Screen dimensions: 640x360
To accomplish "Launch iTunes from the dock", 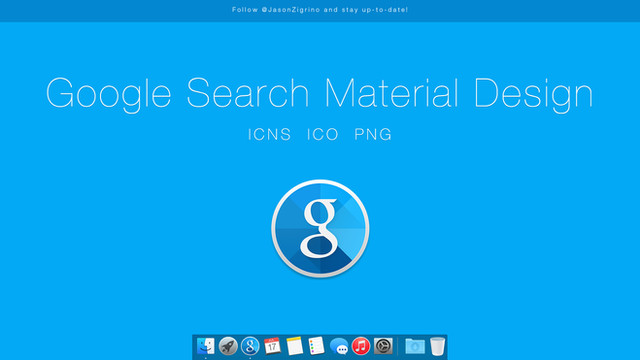I will 361,346.
